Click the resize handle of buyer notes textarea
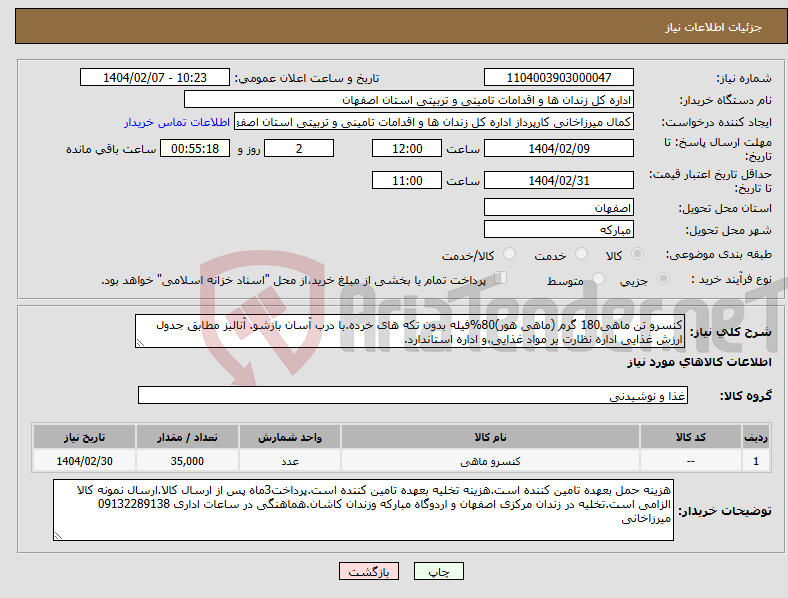Viewport: 788px width, 598px height. coord(58,536)
